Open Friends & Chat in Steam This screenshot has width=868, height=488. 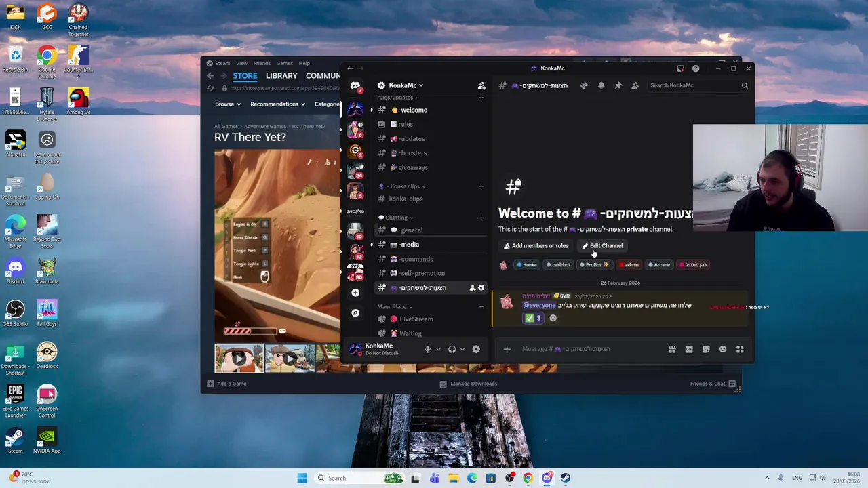tap(713, 384)
